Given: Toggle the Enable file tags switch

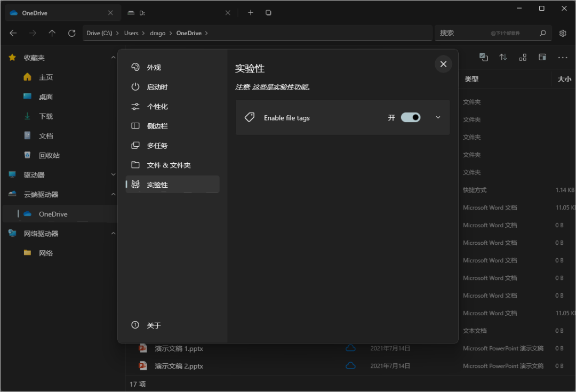Looking at the screenshot, I should tap(411, 117).
